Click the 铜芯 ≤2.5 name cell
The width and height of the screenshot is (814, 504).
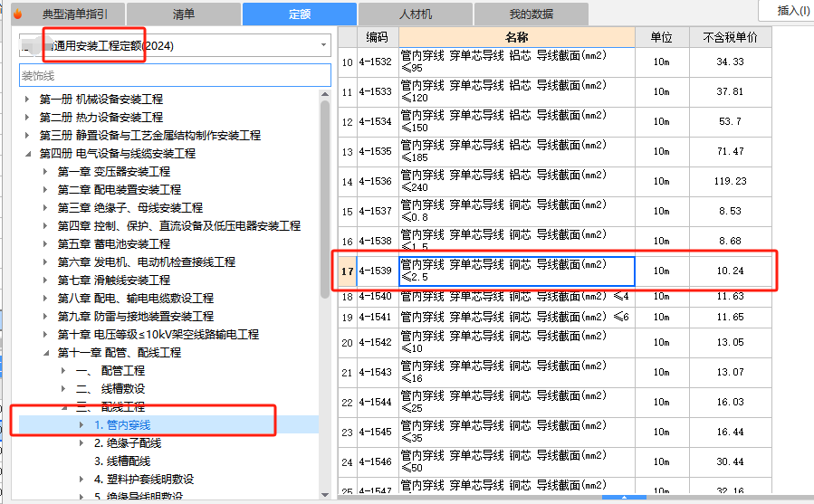point(516,271)
